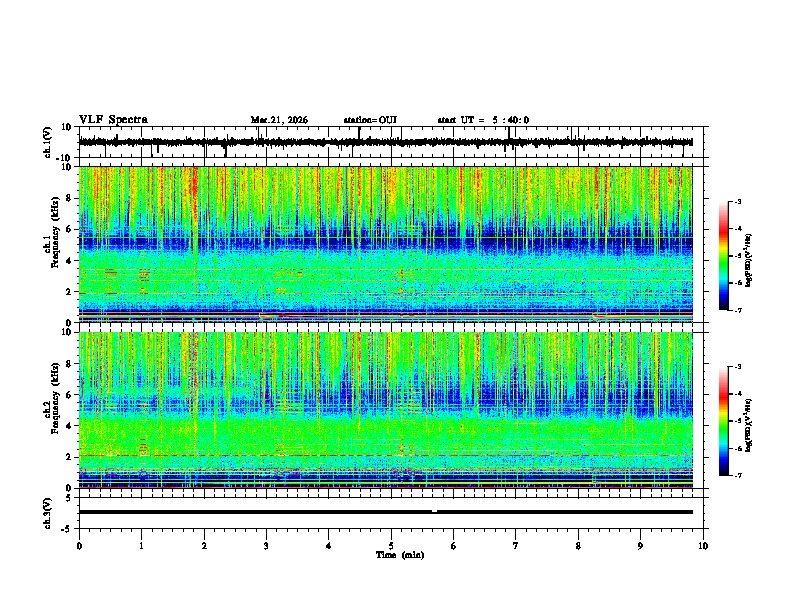The image size is (792, 612).
Task: Click the 'VLF Spectra' title text
Action: (113, 120)
